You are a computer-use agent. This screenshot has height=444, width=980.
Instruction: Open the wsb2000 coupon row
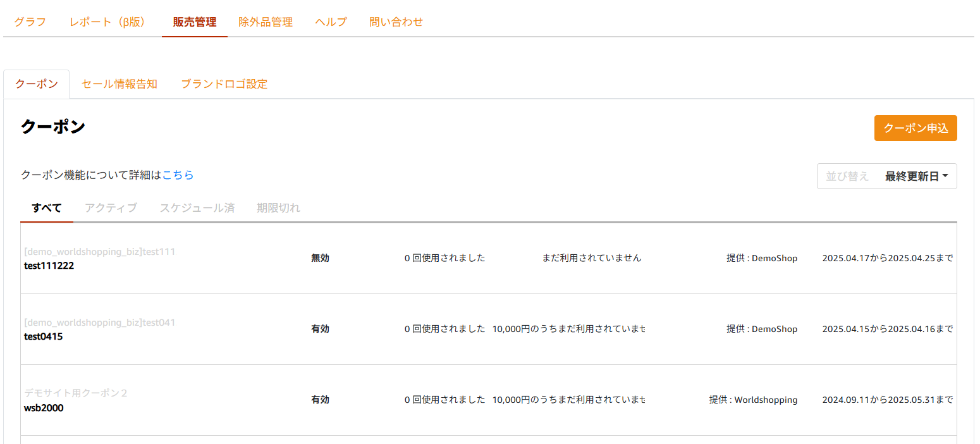click(44, 407)
